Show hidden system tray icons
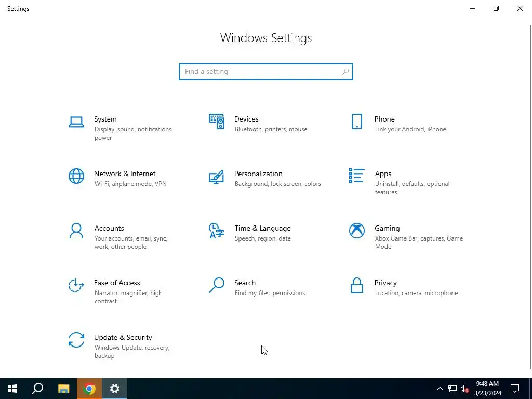This screenshot has width=532, height=399. (x=440, y=389)
